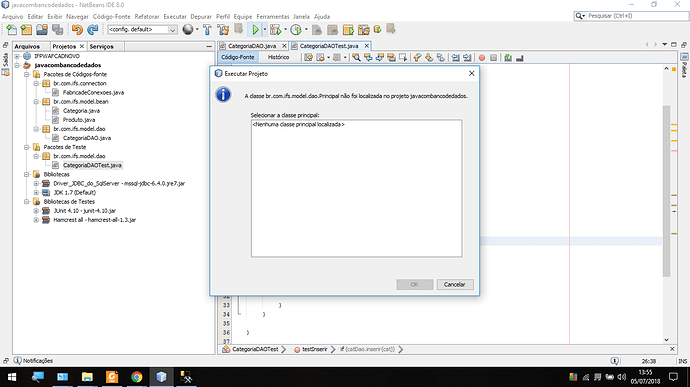Click the Shift Line Right icon
The image size is (690, 387).
[467, 57]
